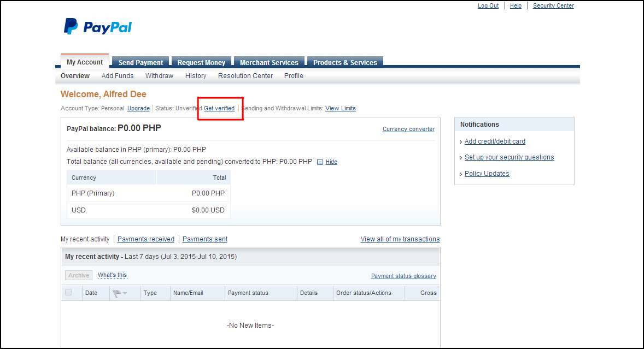Show Payments sent activity

coord(205,239)
